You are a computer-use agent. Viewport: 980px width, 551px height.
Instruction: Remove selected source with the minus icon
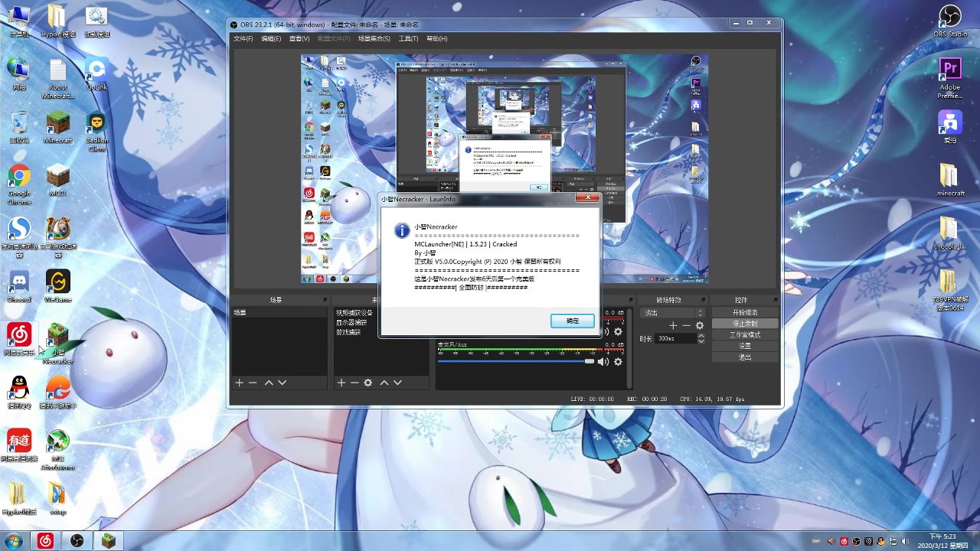(x=354, y=383)
